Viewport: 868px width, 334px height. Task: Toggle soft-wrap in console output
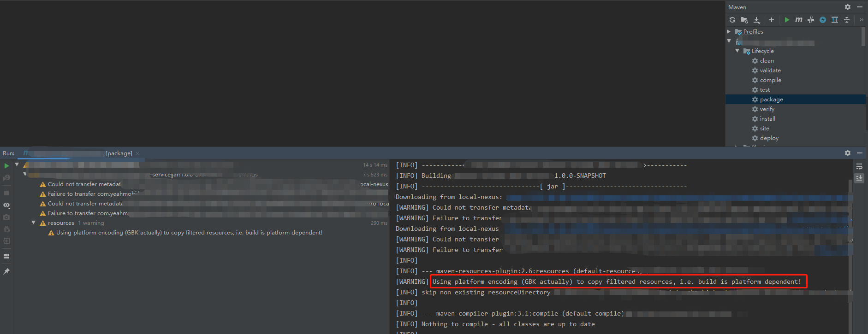(859, 166)
